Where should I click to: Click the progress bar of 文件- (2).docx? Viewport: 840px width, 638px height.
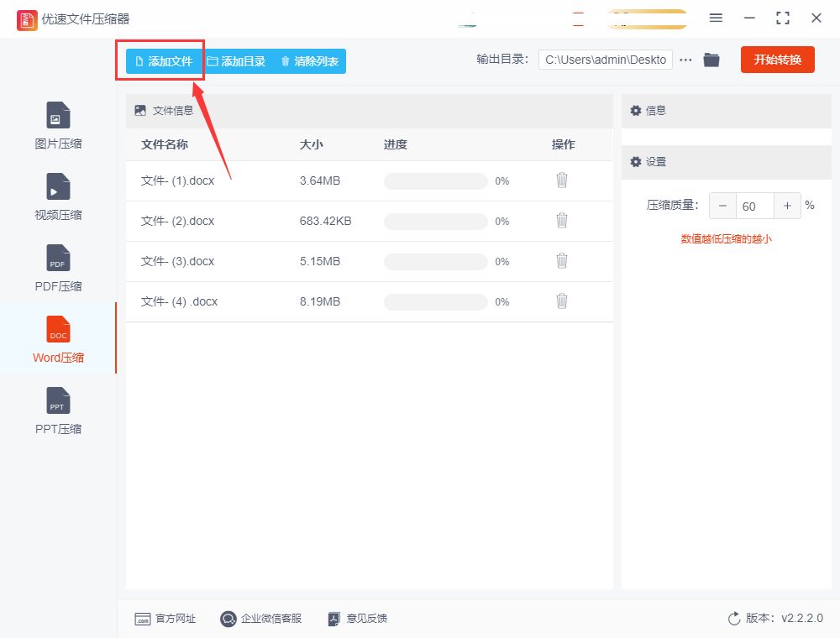[435, 221]
